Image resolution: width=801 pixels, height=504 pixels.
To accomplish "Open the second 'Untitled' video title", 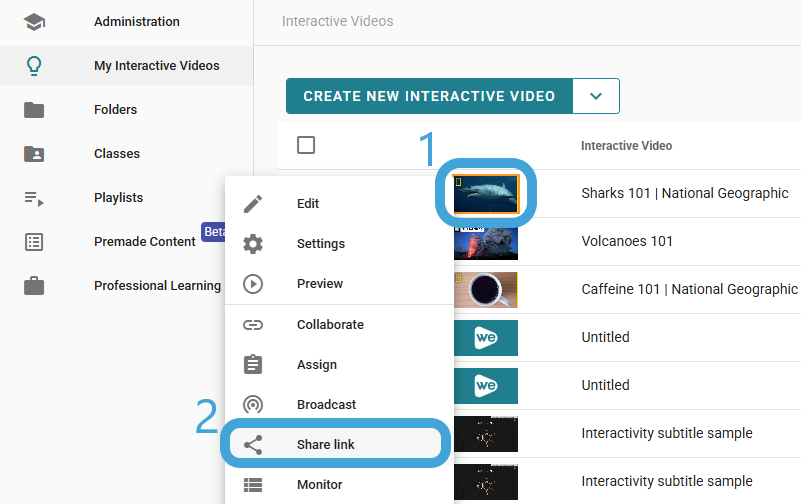I will pos(605,385).
